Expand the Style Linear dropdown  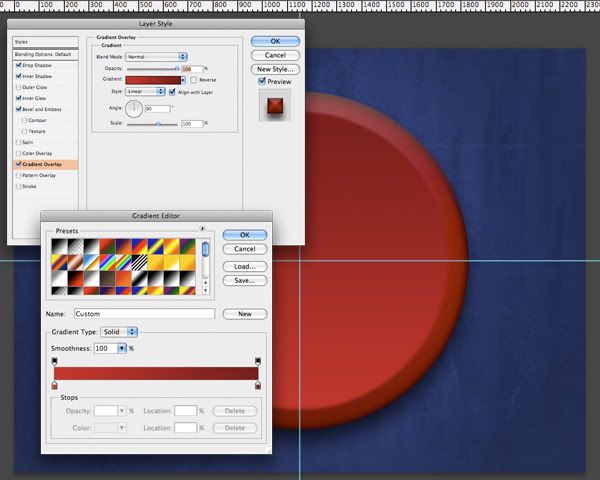(x=146, y=91)
